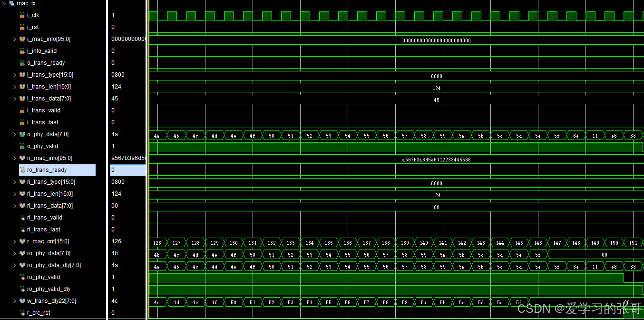
Task: Click the i_mac_info[95:0] bus icon
Action: click(x=22, y=39)
